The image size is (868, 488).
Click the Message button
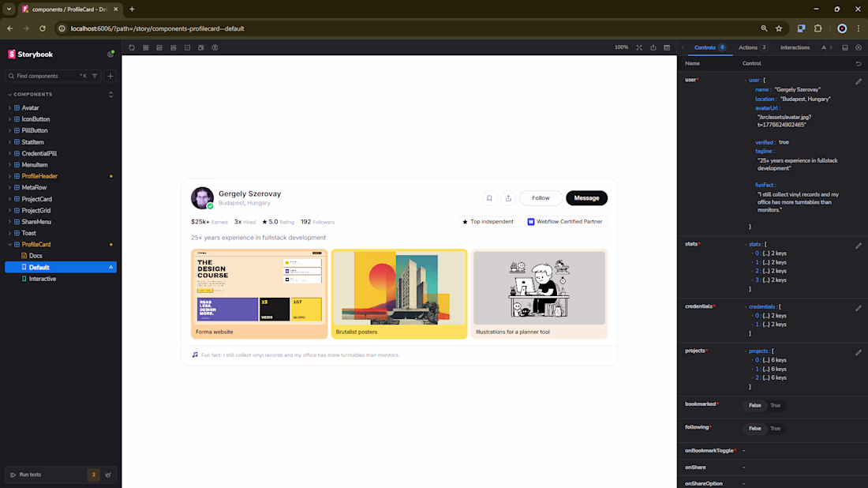click(x=586, y=197)
